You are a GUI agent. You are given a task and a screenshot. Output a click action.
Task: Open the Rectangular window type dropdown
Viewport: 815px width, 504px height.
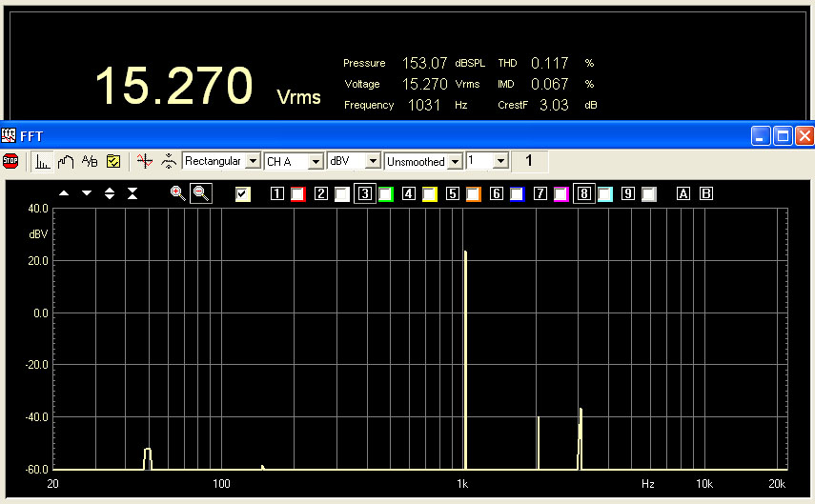click(x=253, y=162)
